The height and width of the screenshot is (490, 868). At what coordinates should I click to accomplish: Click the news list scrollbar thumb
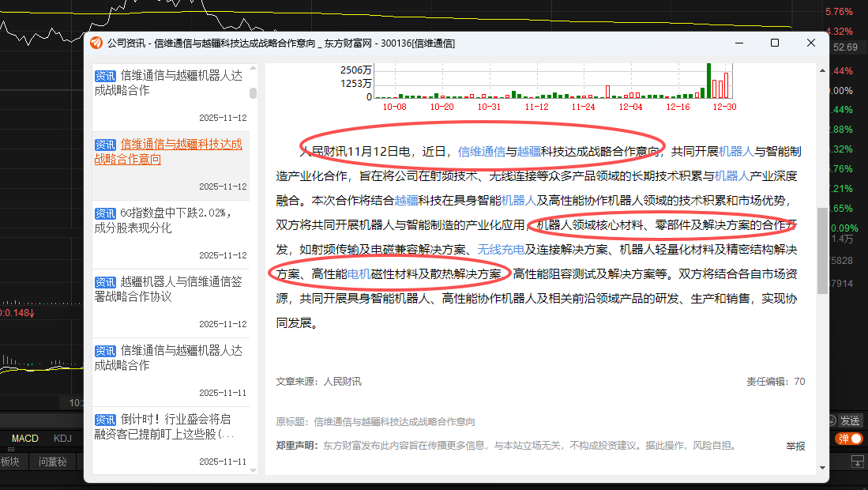(x=253, y=93)
